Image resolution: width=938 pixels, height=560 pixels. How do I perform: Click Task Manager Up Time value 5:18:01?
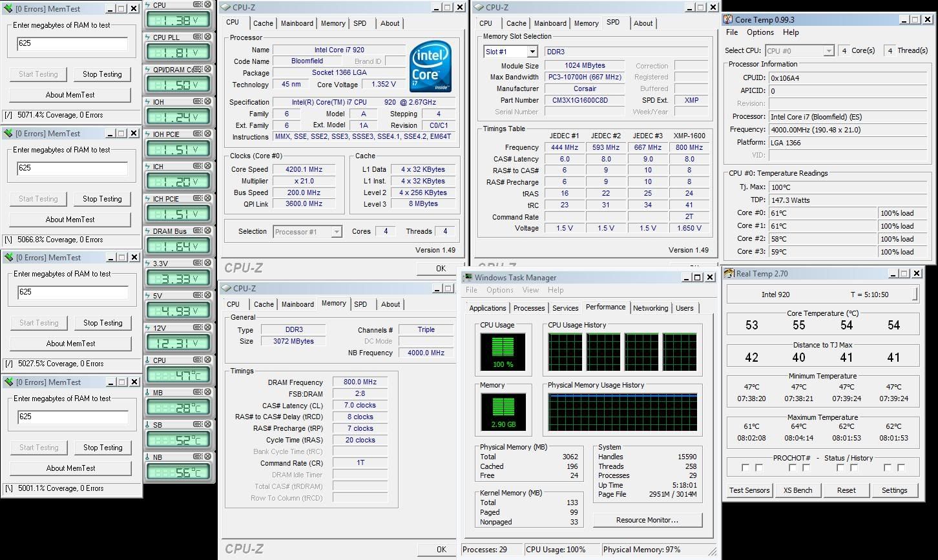(x=683, y=485)
